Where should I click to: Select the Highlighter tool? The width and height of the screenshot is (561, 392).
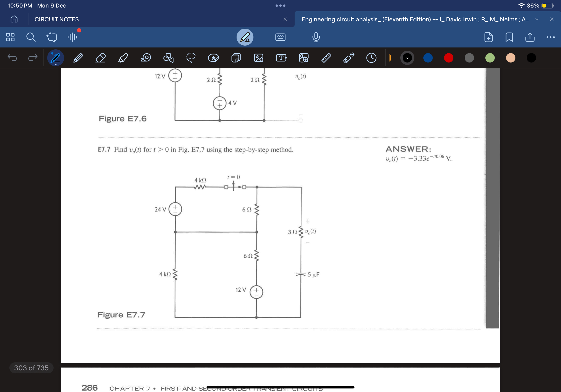click(123, 58)
